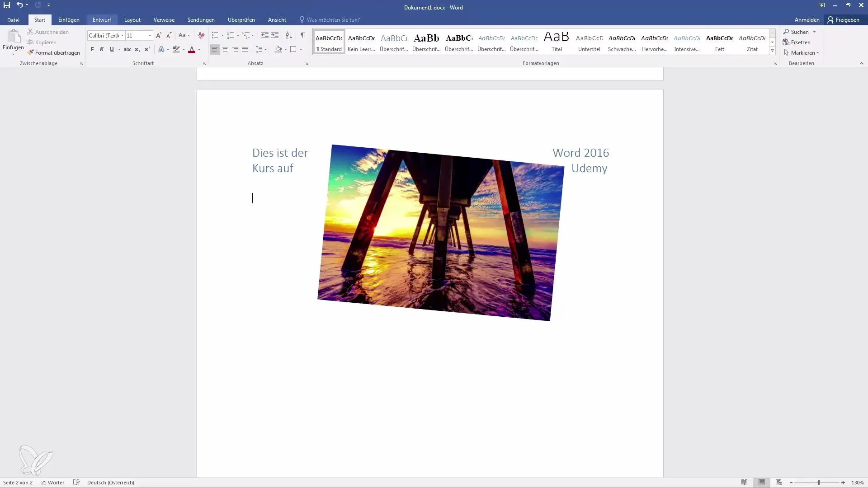This screenshot has height=488, width=868.
Task: Shrink font size with the smaller A icon
Action: coord(169,35)
